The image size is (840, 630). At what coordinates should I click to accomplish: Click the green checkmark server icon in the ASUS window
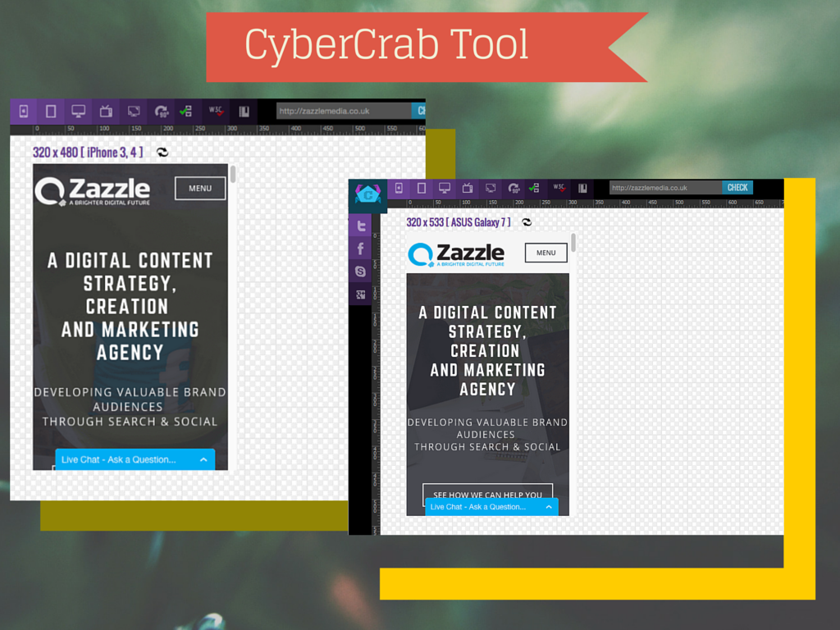click(534, 188)
